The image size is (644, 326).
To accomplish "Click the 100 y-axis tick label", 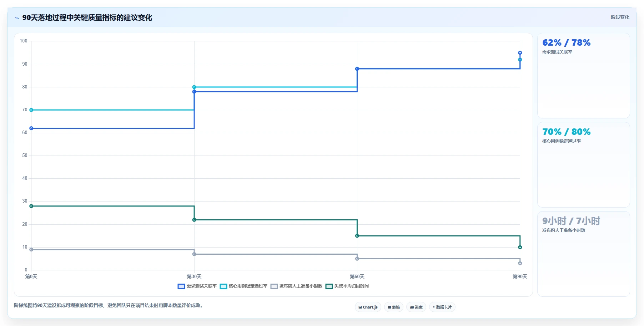I will click(24, 41).
